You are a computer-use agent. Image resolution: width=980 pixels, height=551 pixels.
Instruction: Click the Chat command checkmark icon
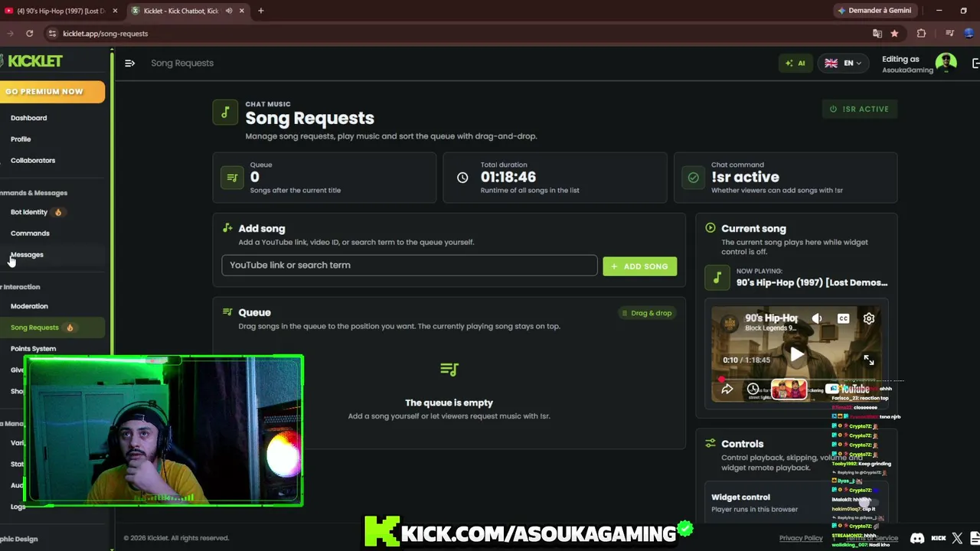[x=693, y=178]
